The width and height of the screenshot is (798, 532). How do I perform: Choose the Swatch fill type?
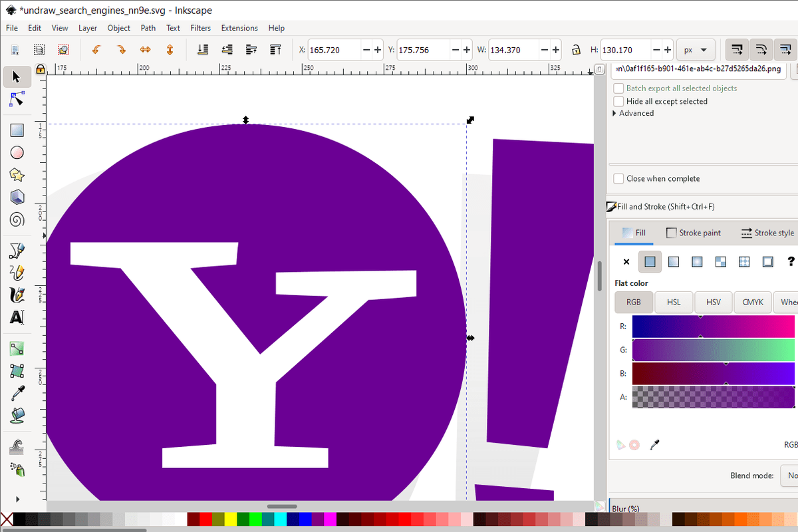[x=767, y=262]
